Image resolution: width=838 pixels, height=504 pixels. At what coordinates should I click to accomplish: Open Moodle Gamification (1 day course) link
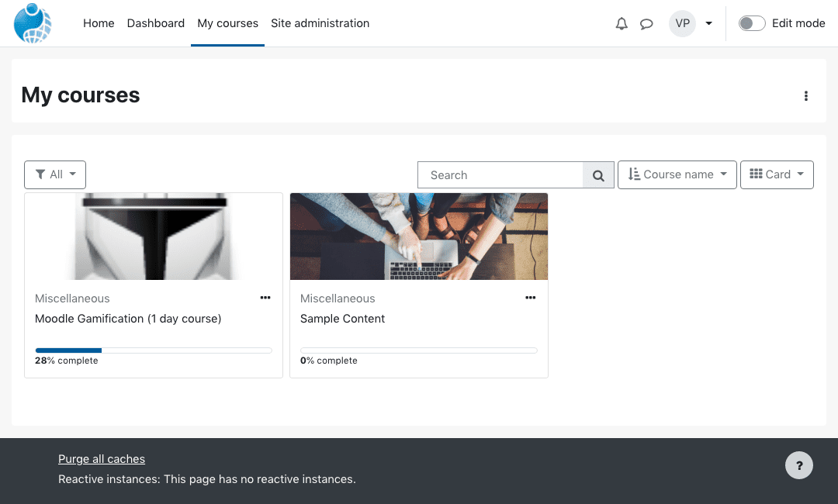(128, 319)
